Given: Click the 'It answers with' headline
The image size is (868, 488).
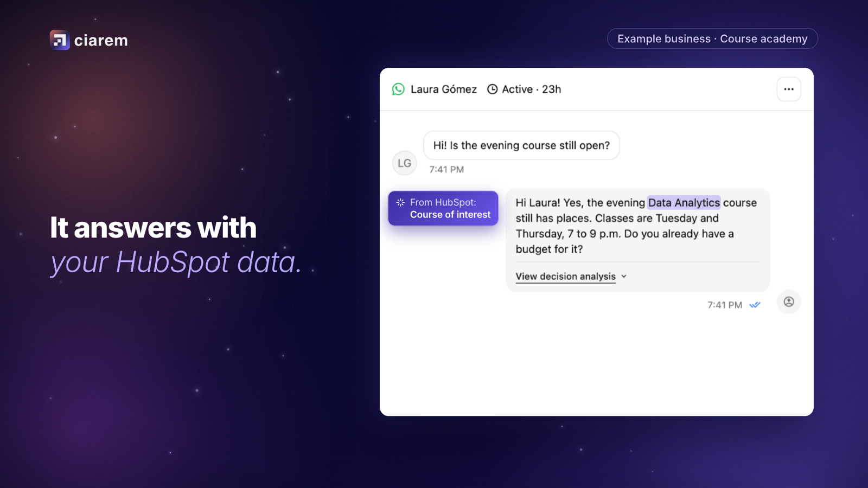Looking at the screenshot, I should [153, 227].
